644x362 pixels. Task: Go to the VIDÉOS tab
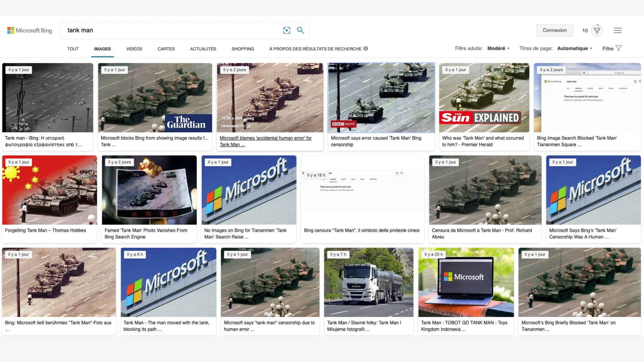click(134, 49)
